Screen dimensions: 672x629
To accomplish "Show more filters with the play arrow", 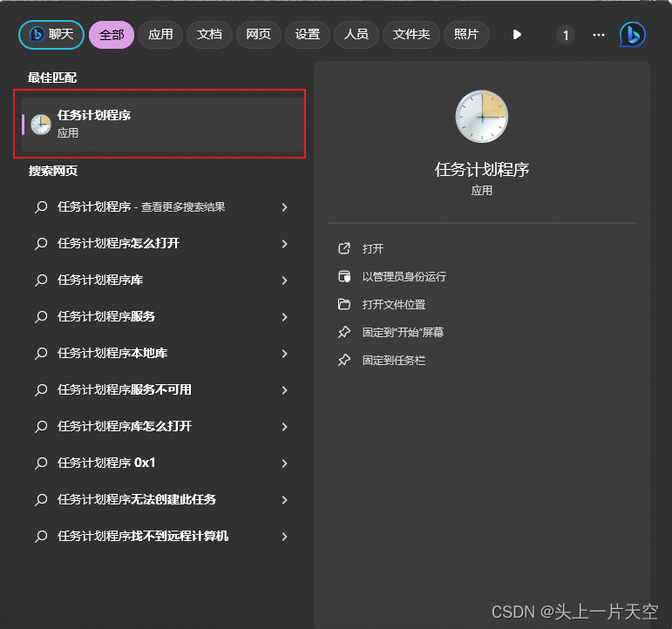I will pyautogui.click(x=517, y=34).
